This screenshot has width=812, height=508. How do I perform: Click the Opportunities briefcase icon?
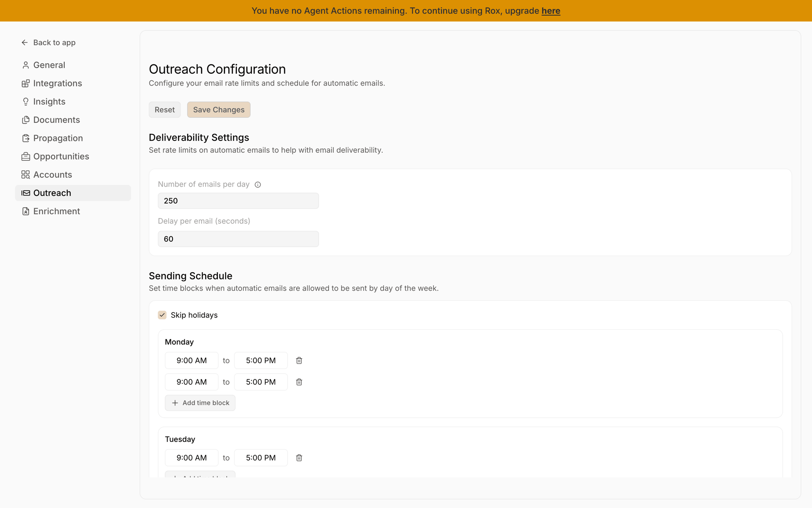point(26,156)
